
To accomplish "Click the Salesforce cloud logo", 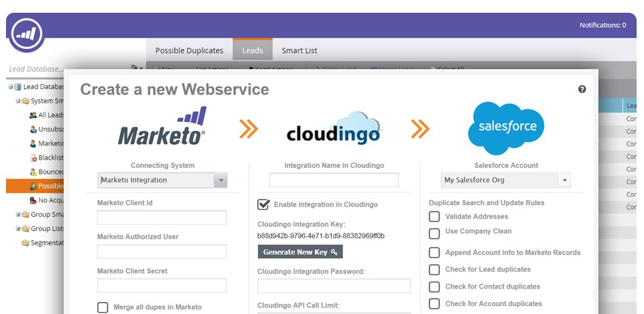I will (x=506, y=128).
